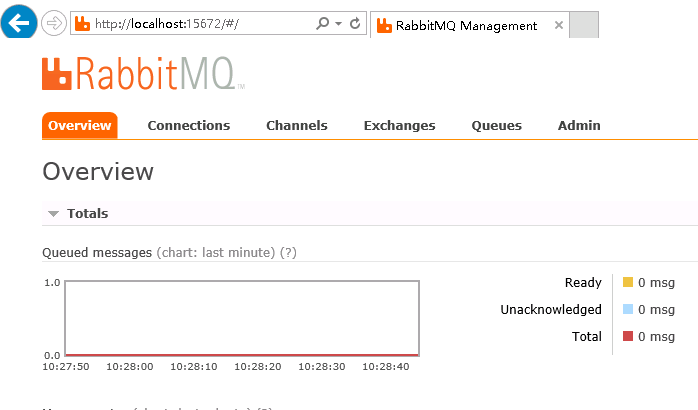
Task: Click the refresh icon in address bar
Action: click(355, 23)
